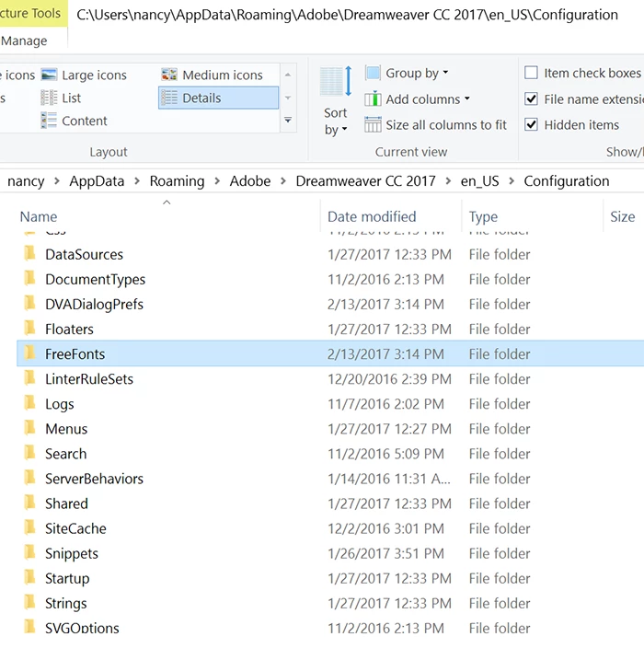644x648 pixels.
Task: Expand the chevron after en_US in breadcrumb
Action: tap(512, 181)
